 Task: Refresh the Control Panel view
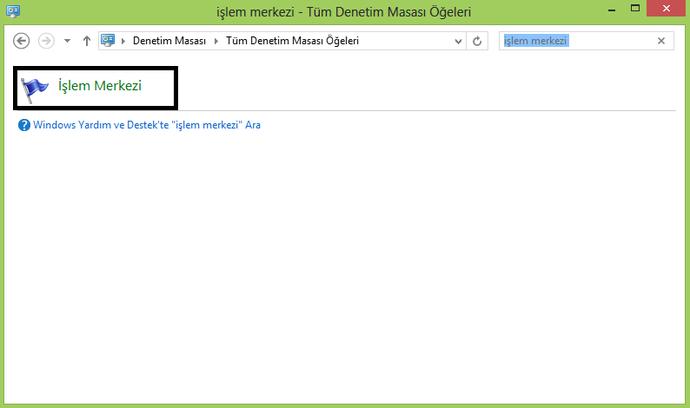(477, 41)
